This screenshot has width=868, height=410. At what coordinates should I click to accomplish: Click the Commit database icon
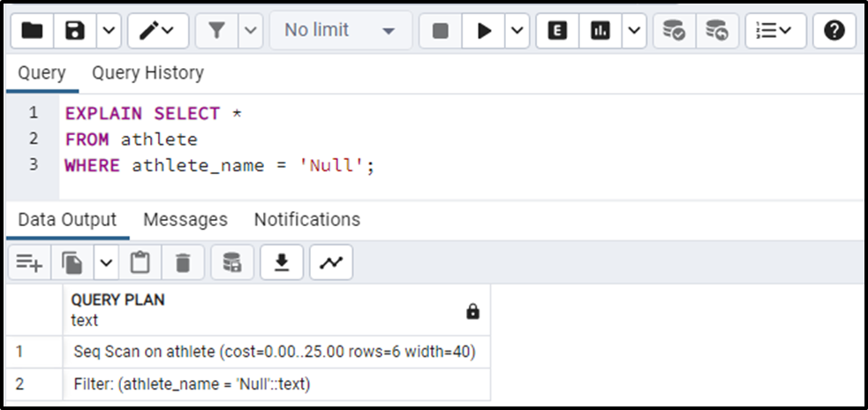675,31
